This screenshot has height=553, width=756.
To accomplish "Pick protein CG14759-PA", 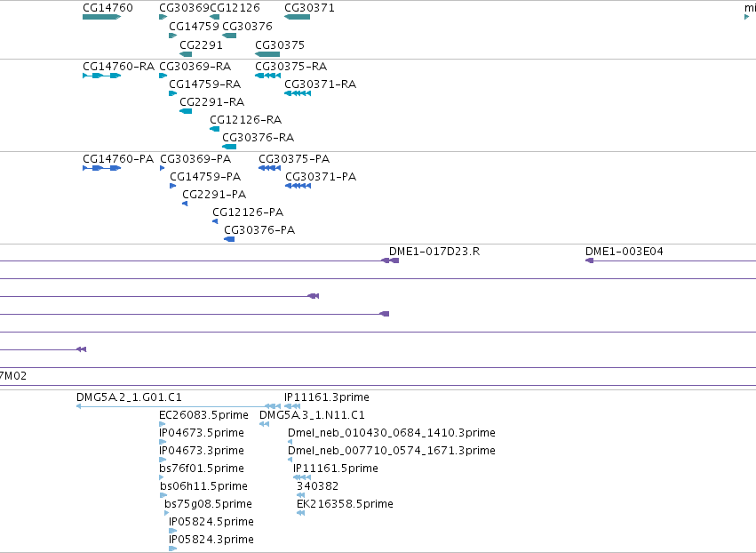I will 205,177.
